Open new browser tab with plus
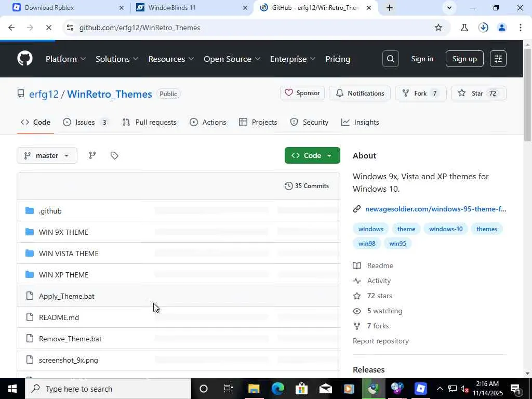The height and width of the screenshot is (399, 532). [390, 7]
